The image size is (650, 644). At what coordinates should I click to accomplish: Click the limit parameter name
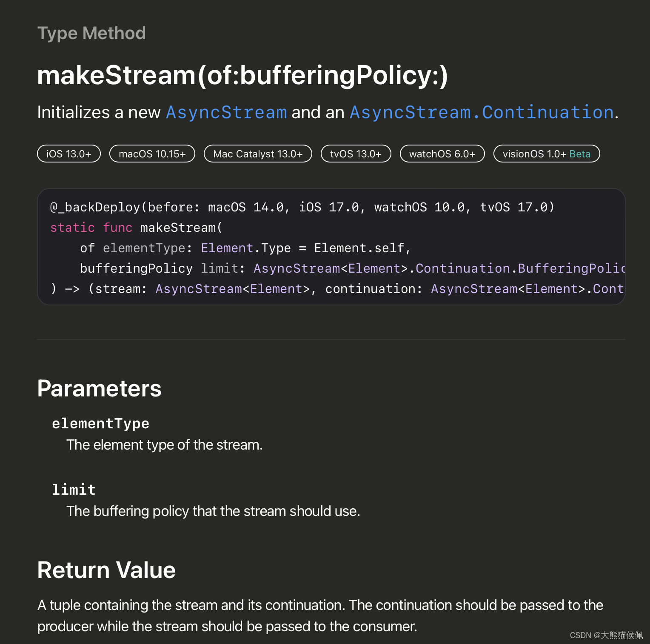coord(74,490)
